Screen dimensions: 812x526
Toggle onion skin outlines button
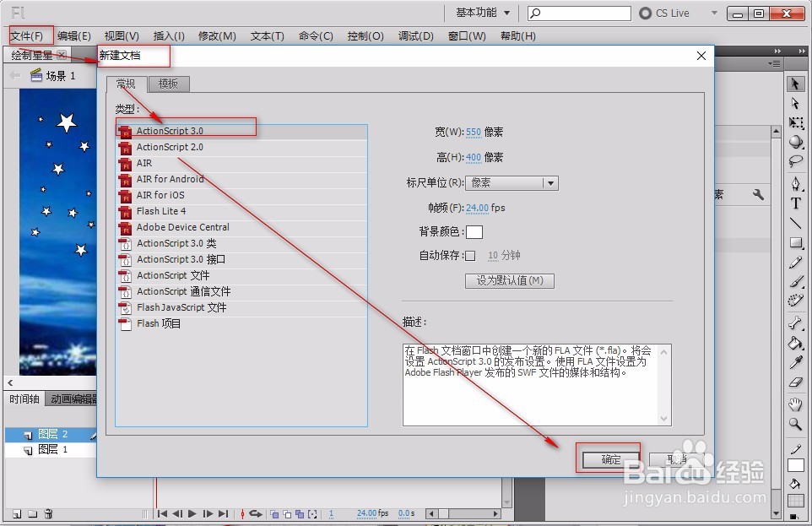click(x=287, y=514)
